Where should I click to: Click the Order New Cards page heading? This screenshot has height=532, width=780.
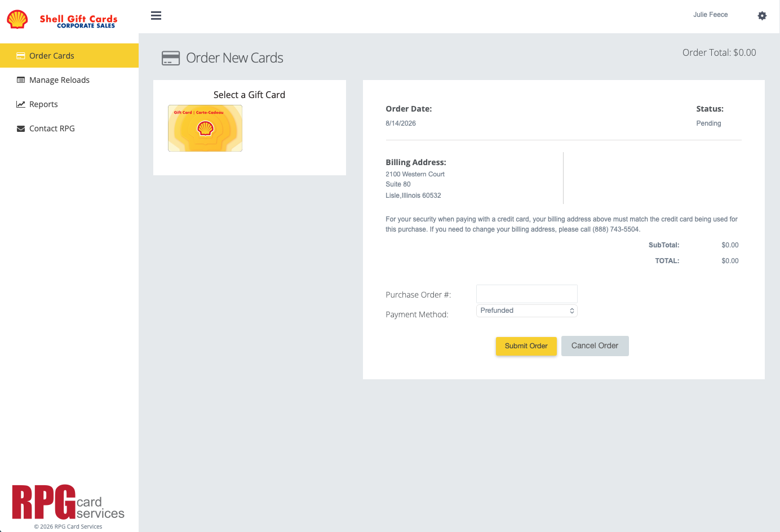234,58
